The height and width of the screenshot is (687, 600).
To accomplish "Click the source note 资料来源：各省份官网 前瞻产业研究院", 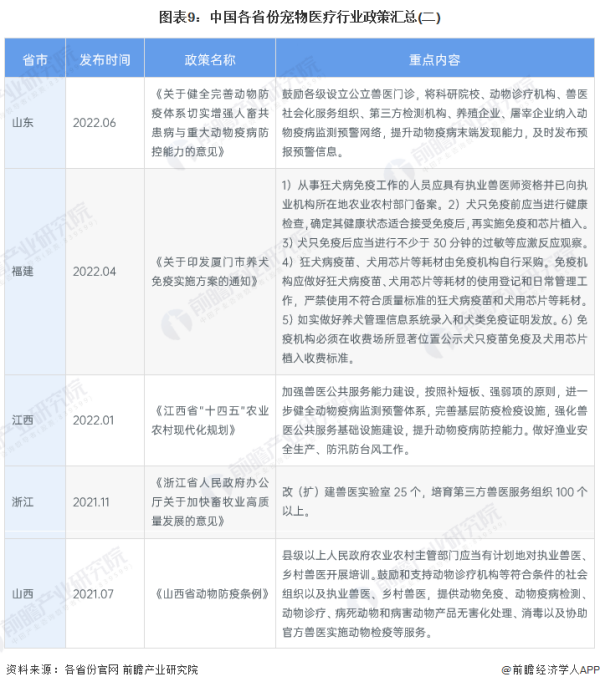I will pos(102,669).
